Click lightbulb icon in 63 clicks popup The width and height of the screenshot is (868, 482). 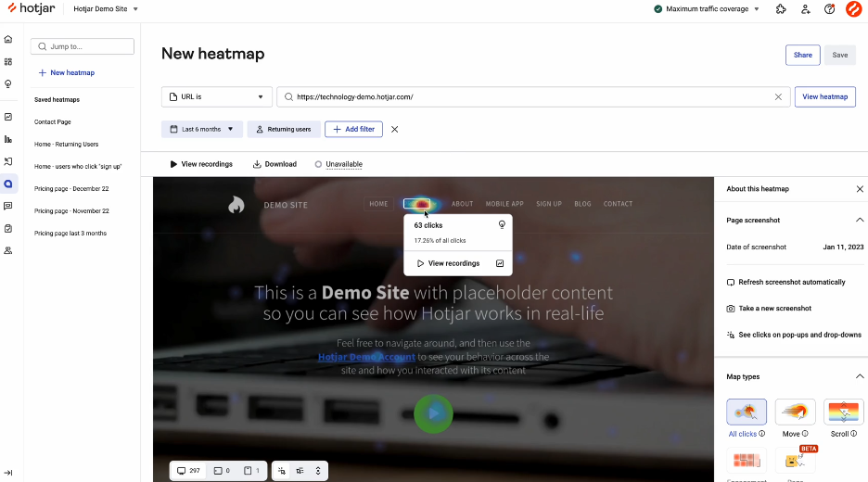tap(502, 224)
